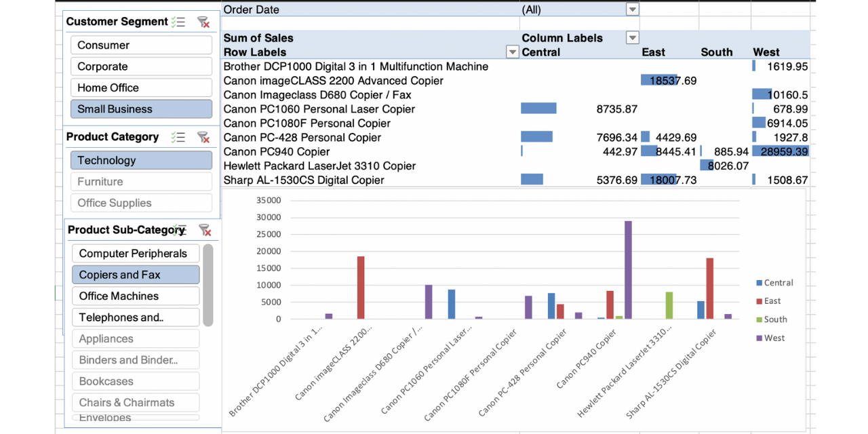Click the Multi-Select icon on Product Category slicer
The height and width of the screenshot is (434, 868).
(x=178, y=137)
